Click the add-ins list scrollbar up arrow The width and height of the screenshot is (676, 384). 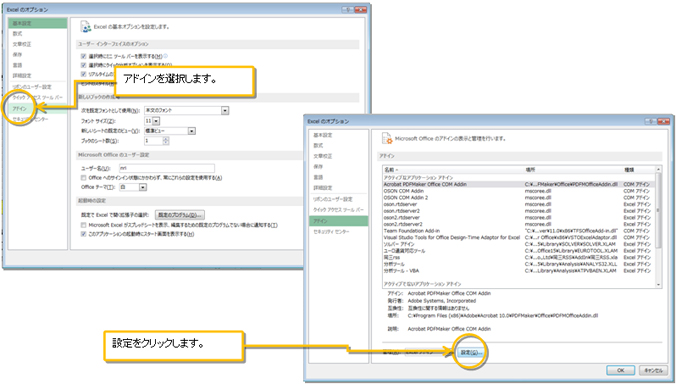click(x=658, y=169)
